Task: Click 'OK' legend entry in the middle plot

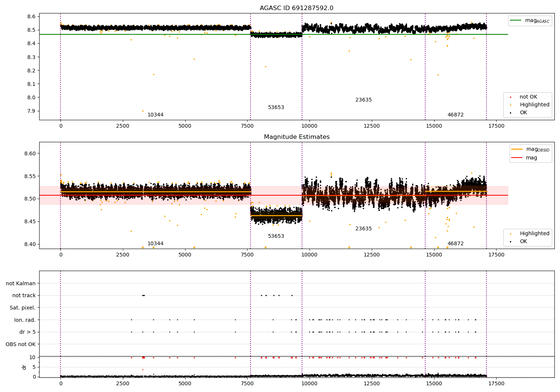Action: coord(523,242)
